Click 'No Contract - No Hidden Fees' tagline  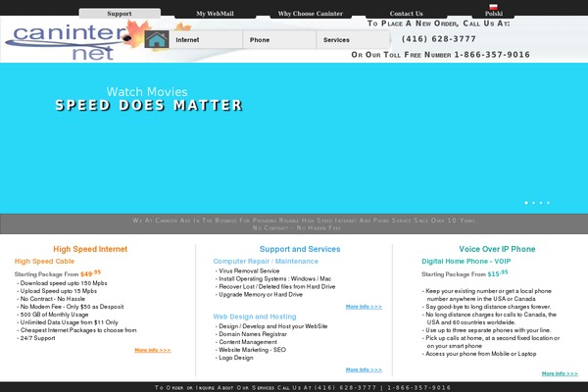pos(297,227)
